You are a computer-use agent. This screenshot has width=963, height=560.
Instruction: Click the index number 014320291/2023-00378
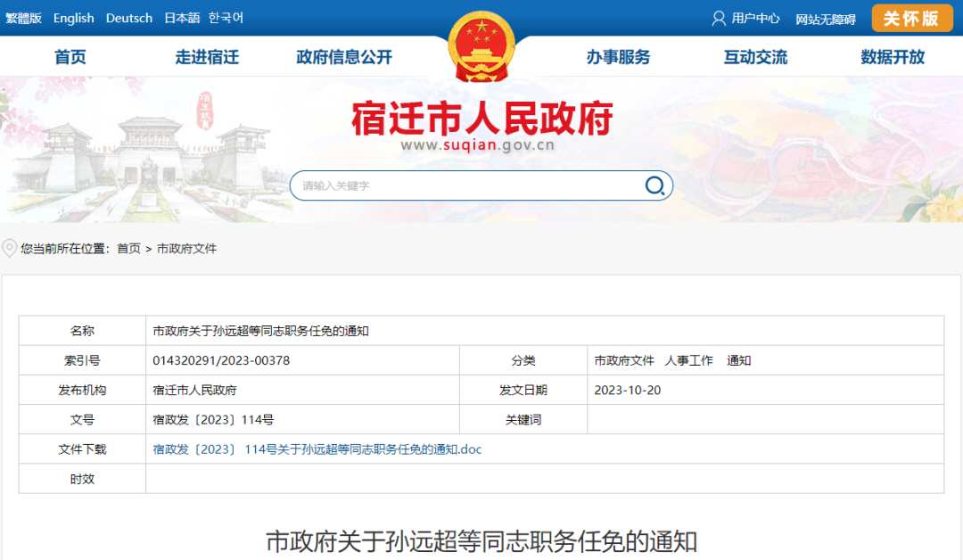click(x=221, y=360)
